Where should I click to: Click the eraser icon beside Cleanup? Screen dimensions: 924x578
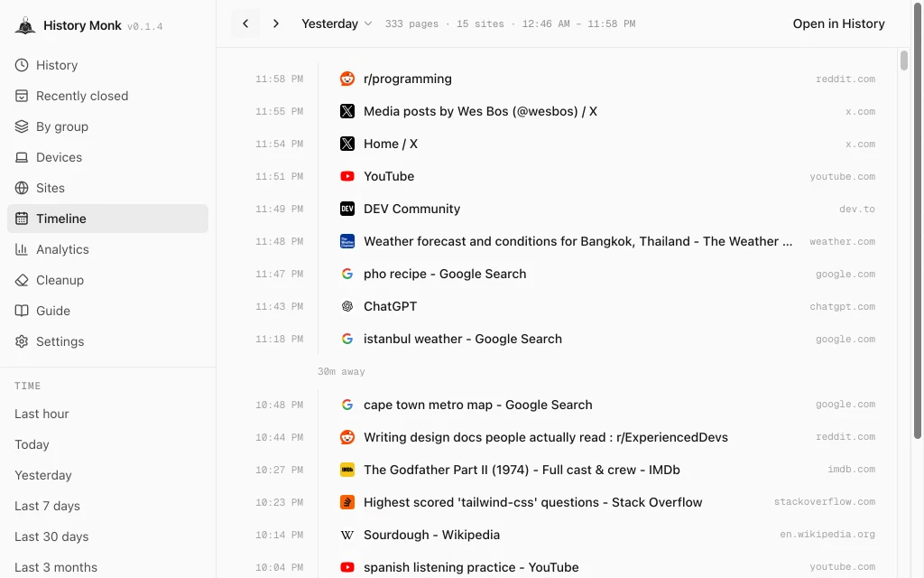tap(22, 280)
